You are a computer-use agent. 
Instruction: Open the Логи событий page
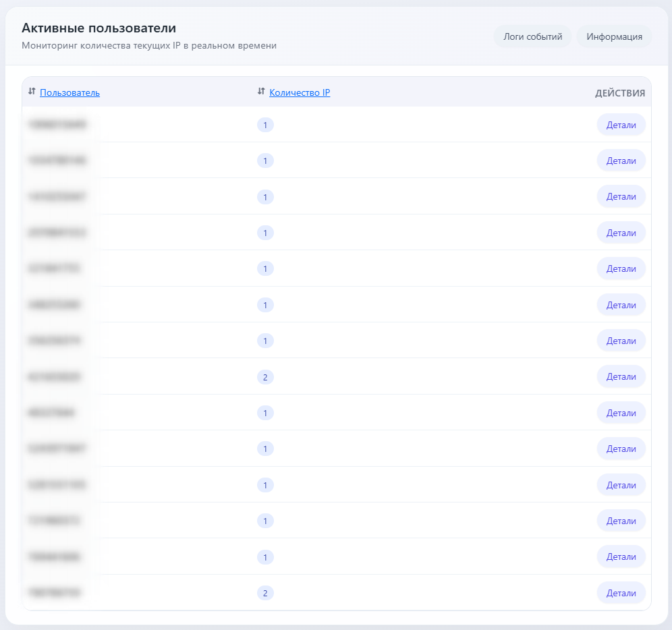(532, 36)
